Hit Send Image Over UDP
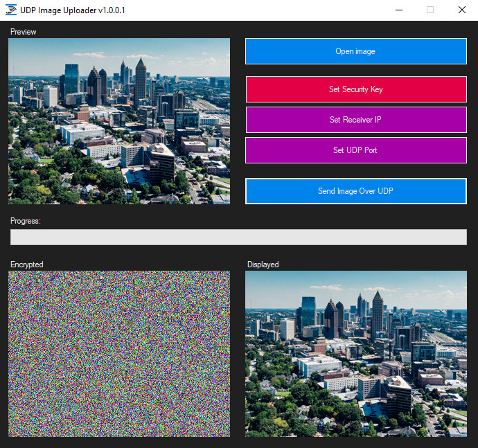 pyautogui.click(x=355, y=191)
